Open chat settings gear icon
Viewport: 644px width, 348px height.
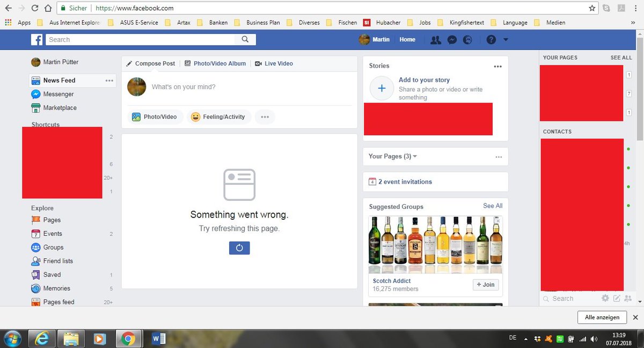(605, 299)
